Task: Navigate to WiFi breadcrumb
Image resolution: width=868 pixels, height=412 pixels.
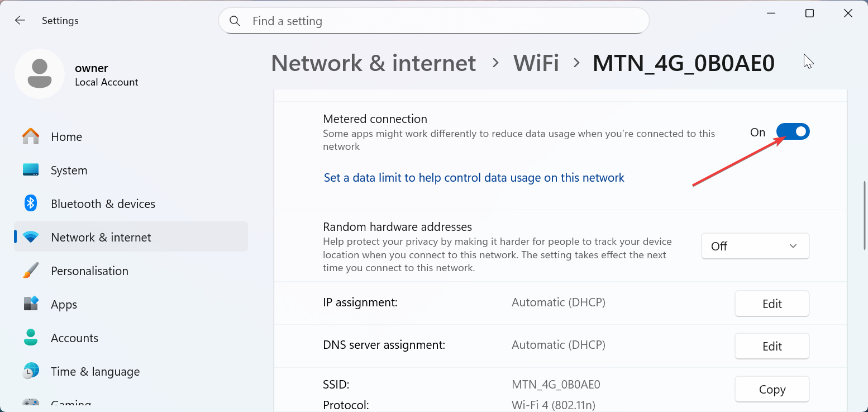Action: (536, 63)
